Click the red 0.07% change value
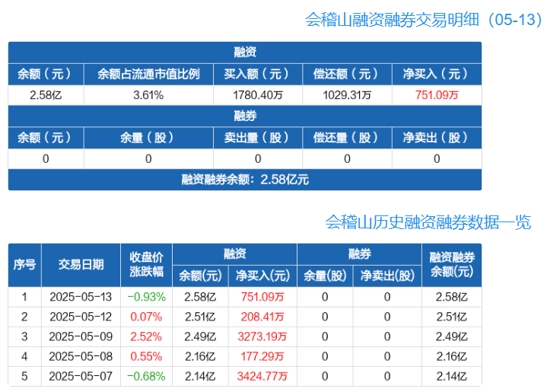This screenshot has width=547, height=392. 146,317
